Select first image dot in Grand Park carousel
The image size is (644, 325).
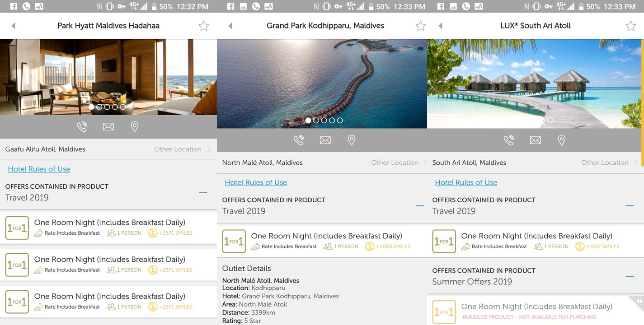tap(308, 121)
